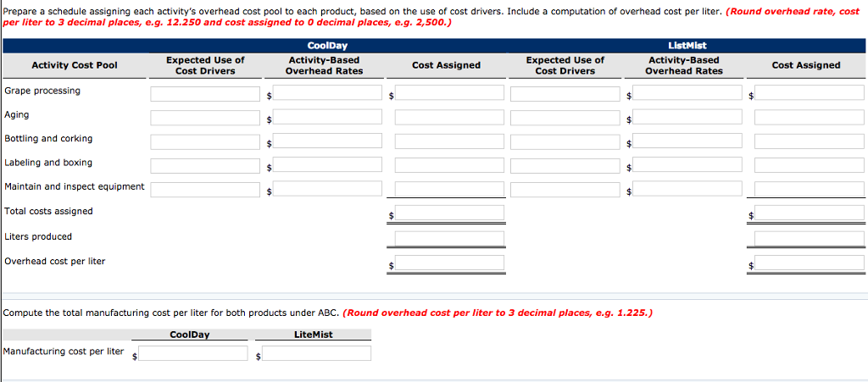Click CoolDay Labeling and boxing Cost Assigned input
The image size is (868, 382).
449,164
